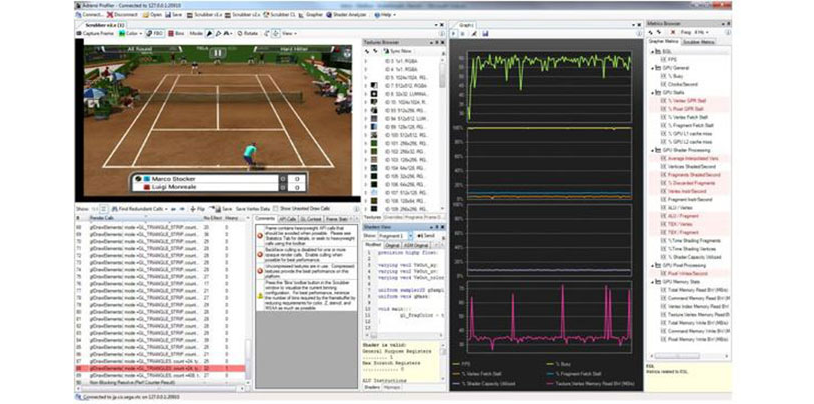
Task: Open a file via Open button
Action: pos(152,15)
